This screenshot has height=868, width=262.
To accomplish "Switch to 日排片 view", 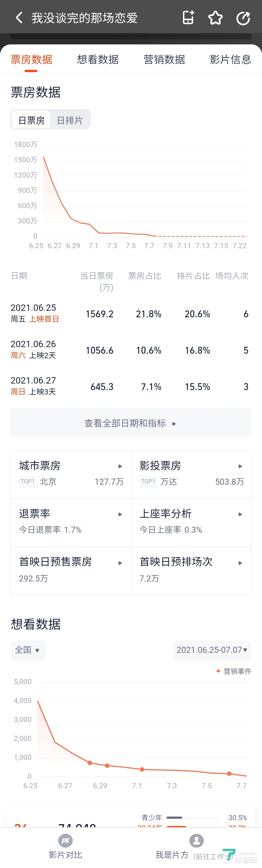I will pos(70,120).
